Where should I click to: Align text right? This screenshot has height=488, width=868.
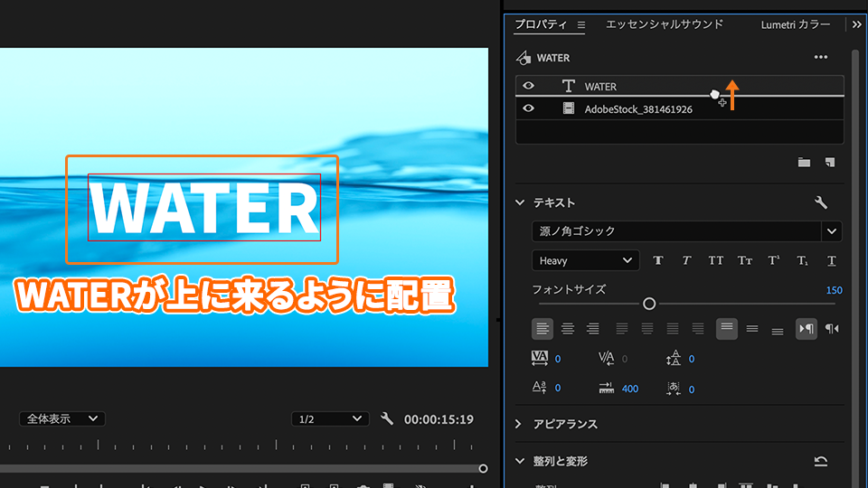pyautogui.click(x=593, y=329)
